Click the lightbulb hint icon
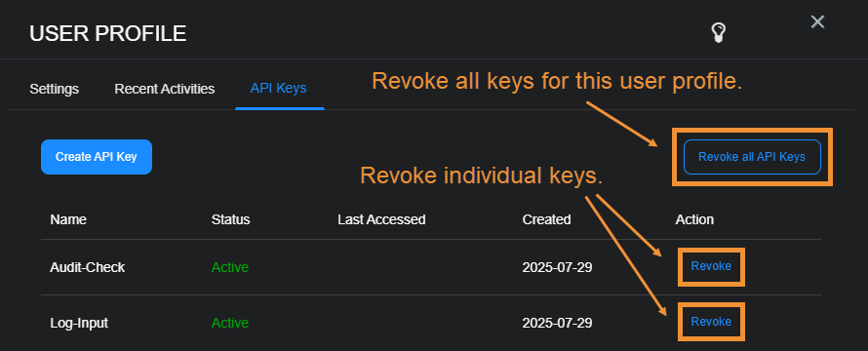 718,33
